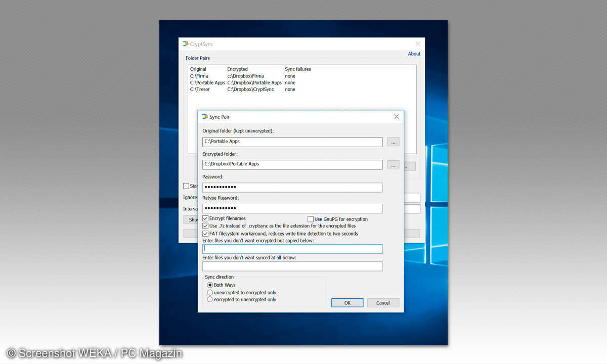
Task: Focus the copied-but-not-encrypted files field
Action: (x=292, y=249)
